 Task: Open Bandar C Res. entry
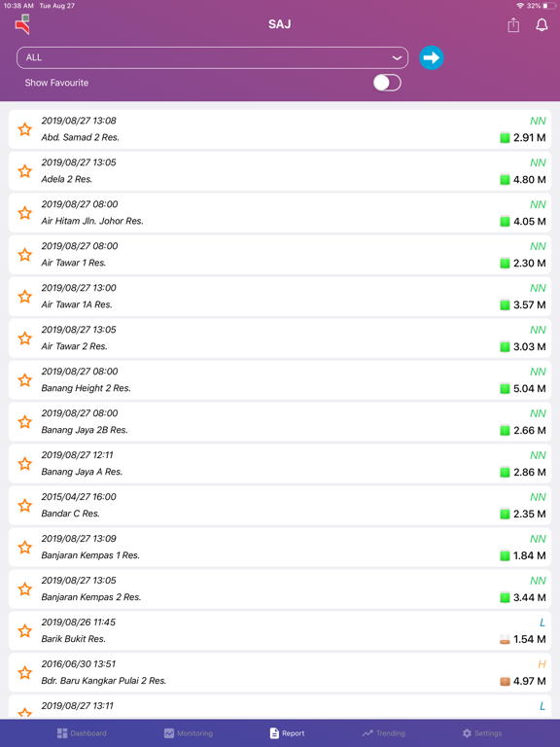click(280, 506)
